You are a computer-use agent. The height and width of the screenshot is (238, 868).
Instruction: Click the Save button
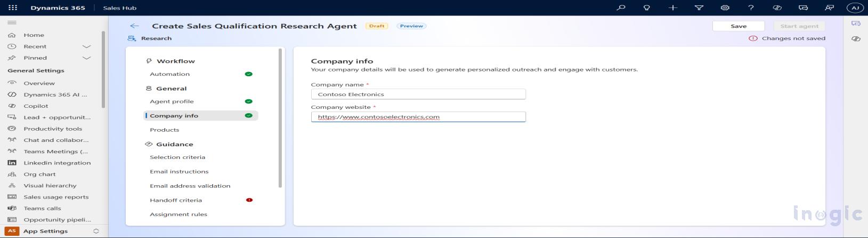738,26
